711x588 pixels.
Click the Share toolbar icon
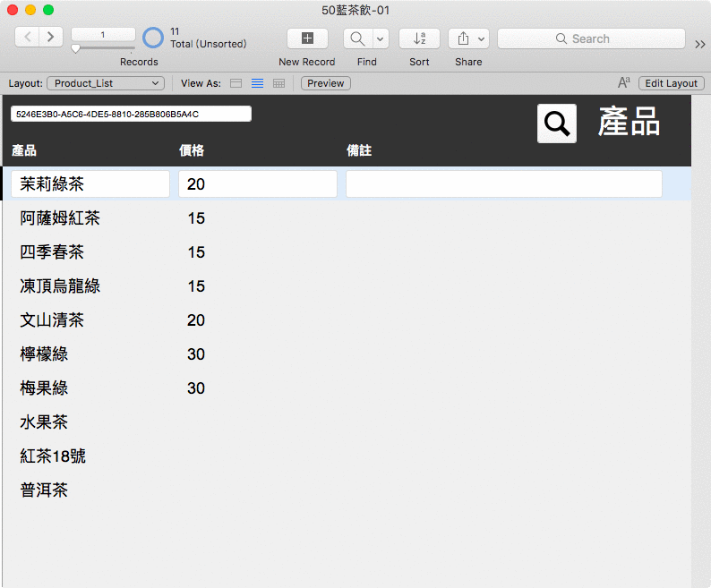463,38
